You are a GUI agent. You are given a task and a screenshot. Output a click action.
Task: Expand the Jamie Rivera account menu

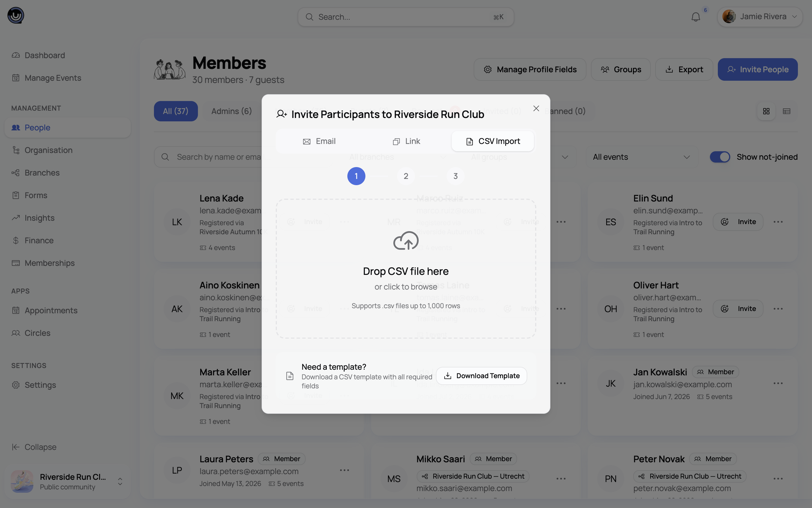point(760,16)
